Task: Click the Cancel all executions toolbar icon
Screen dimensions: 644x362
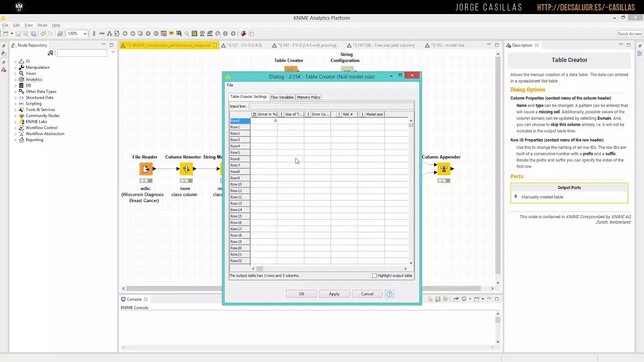Action: point(156,34)
